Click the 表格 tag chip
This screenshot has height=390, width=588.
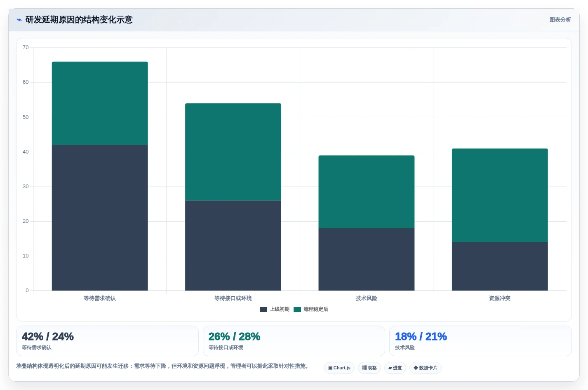point(369,368)
